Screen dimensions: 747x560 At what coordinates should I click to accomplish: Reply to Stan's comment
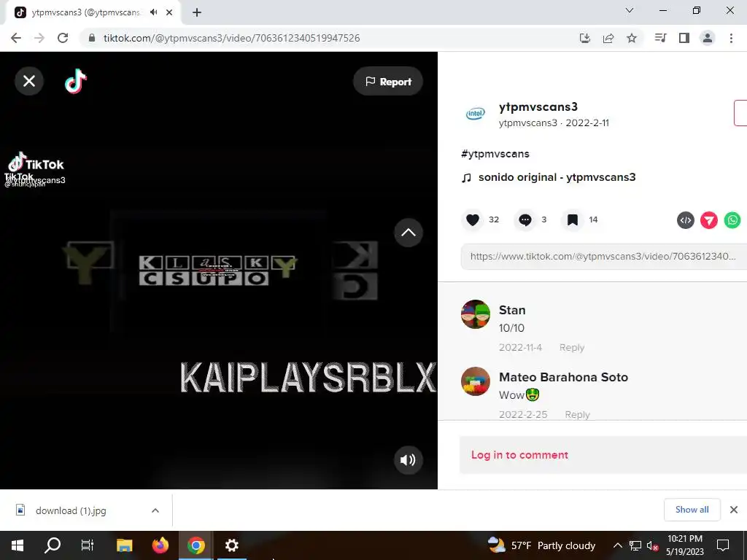click(572, 348)
